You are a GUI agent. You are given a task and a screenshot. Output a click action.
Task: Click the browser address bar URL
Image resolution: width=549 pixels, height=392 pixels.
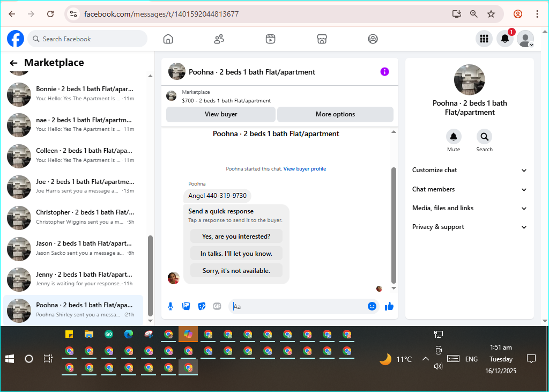tap(161, 14)
